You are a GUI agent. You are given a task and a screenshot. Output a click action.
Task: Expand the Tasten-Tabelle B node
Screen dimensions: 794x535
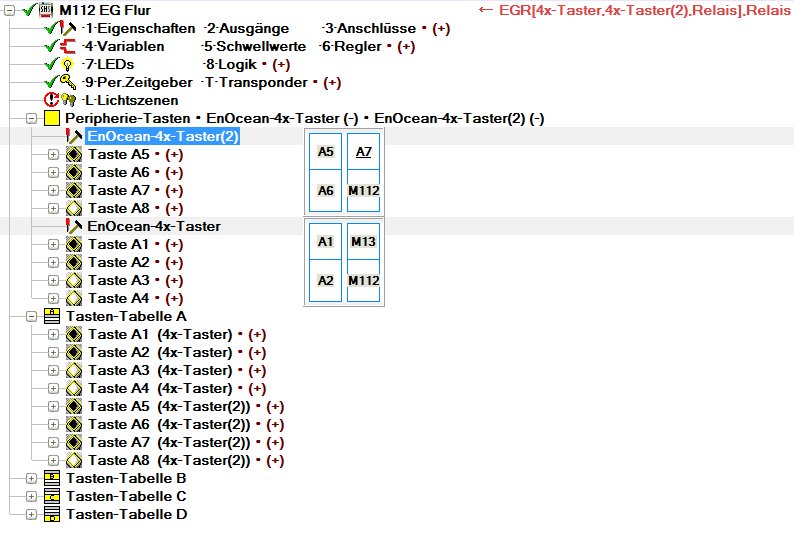(x=31, y=478)
